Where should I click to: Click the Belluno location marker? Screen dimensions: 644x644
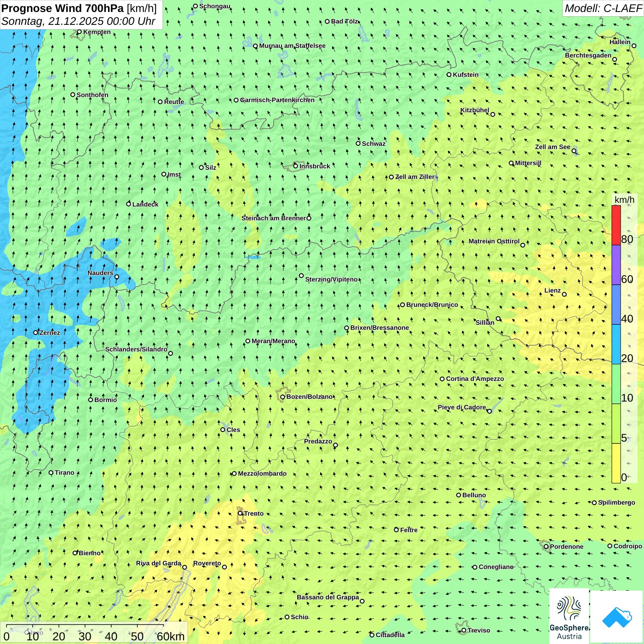click(459, 495)
